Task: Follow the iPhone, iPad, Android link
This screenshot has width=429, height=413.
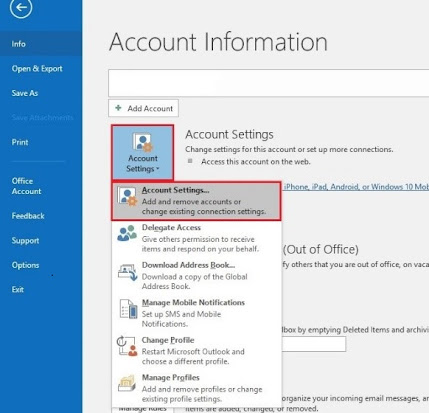Action: pyautogui.click(x=356, y=187)
